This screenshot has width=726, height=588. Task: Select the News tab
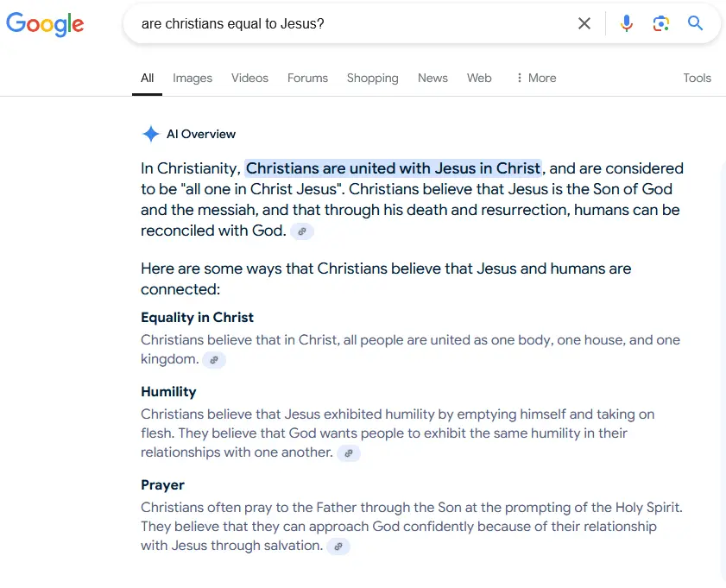(432, 78)
